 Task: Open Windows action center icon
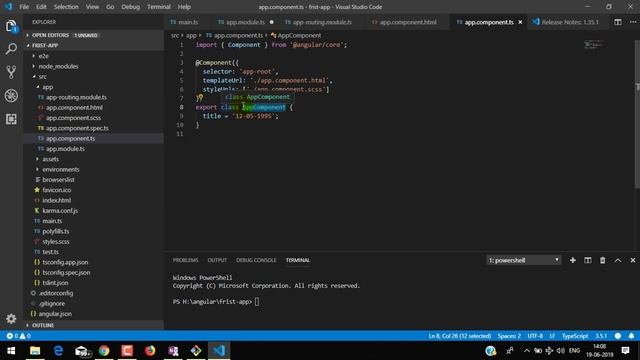pos(625,351)
